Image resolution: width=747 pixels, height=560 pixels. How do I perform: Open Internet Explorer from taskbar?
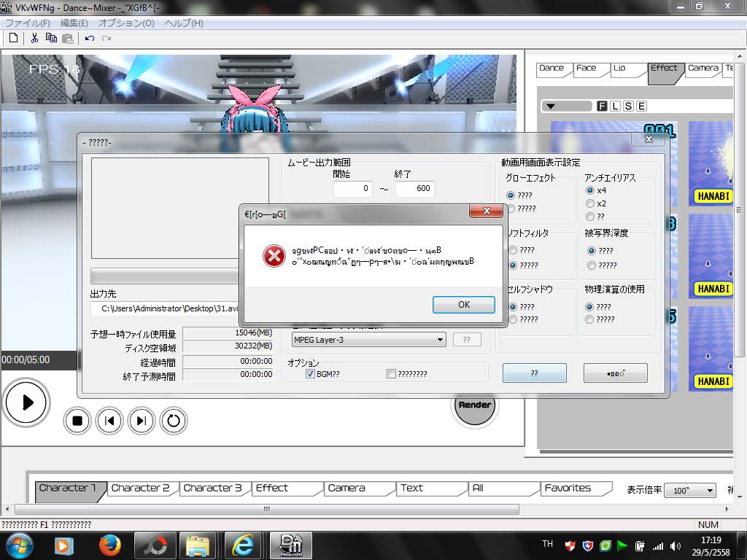[243, 545]
